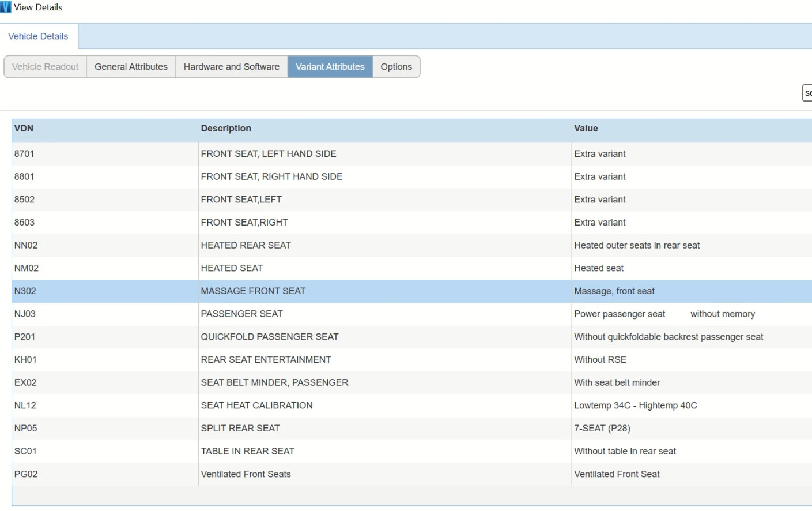The width and height of the screenshot is (812, 511).
Task: Sort by the VDN column header
Action: coord(24,129)
